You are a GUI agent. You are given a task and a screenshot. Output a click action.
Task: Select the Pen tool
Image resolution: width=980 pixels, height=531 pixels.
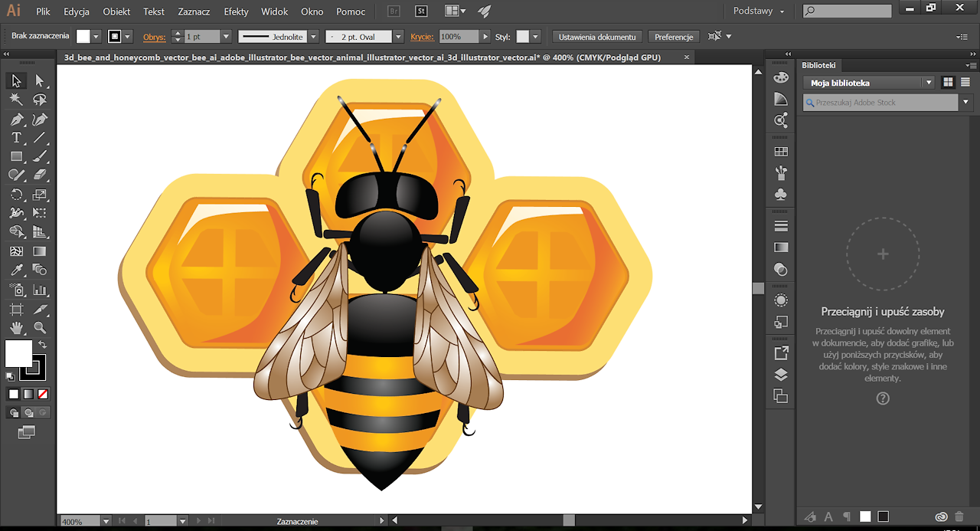[x=16, y=120]
